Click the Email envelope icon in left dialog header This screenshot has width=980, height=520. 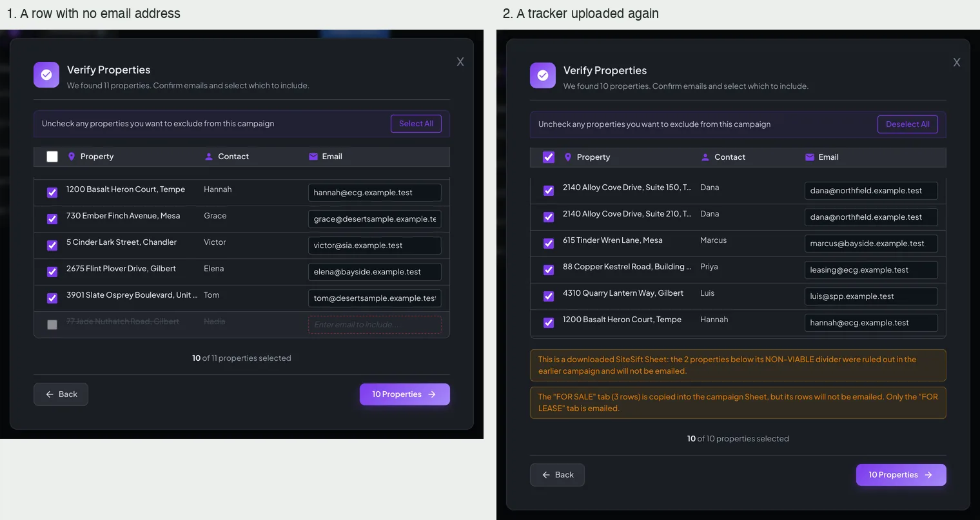tap(313, 157)
